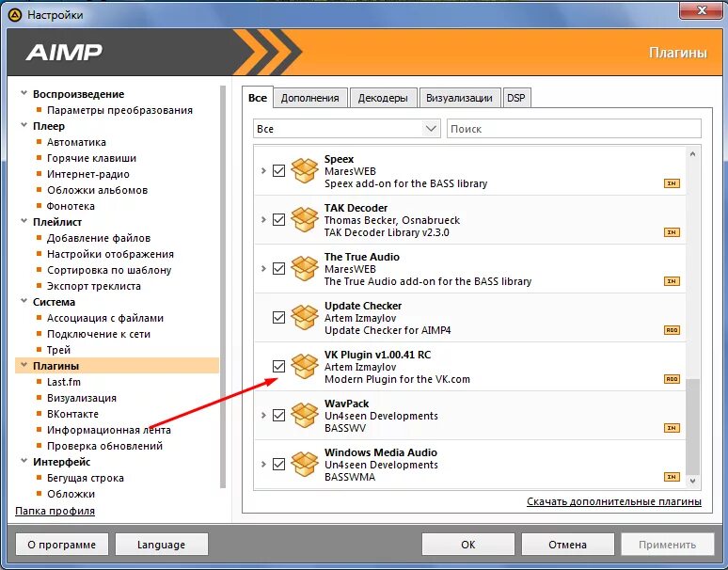The height and width of the screenshot is (570, 728).
Task: Click the VK Plugin box icon
Action: 305,366
